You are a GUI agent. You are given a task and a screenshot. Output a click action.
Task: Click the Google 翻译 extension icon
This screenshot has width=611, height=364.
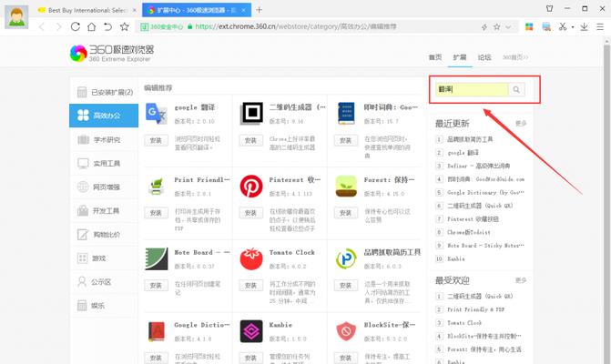[x=157, y=113]
